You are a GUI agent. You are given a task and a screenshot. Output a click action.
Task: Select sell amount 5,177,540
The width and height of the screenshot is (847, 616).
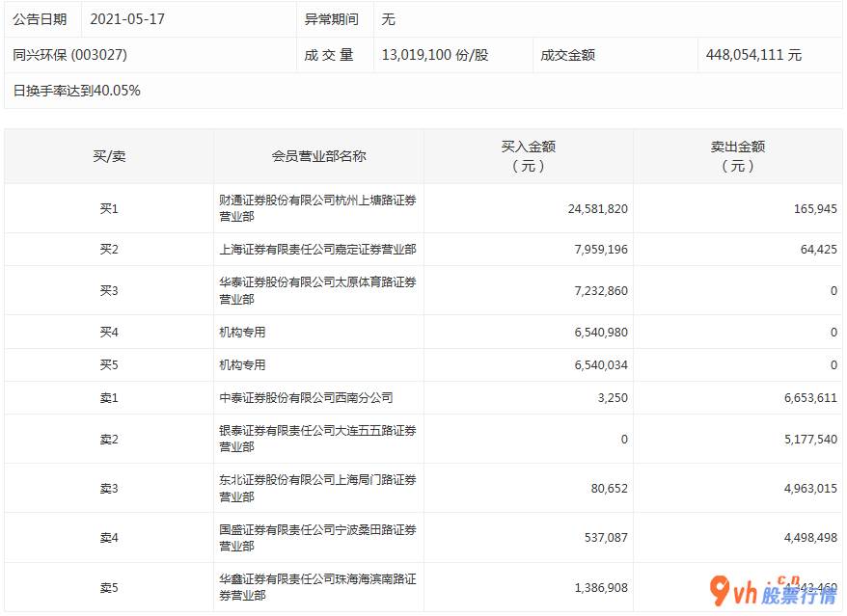point(810,439)
